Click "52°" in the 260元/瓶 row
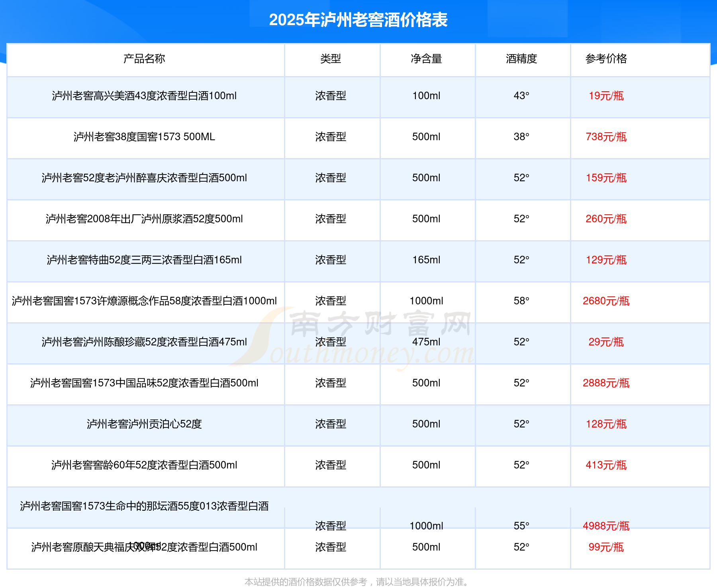Image resolution: width=717 pixels, height=588 pixels. (521, 219)
